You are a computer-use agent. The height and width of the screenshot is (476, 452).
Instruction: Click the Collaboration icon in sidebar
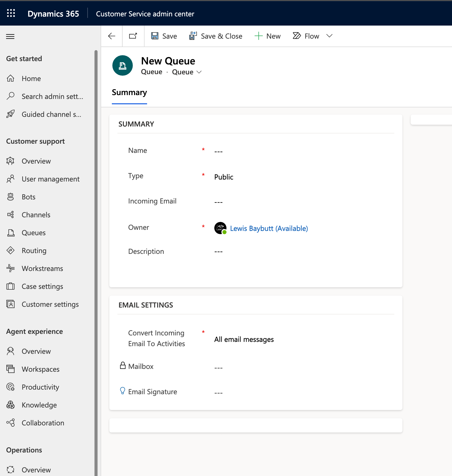(x=10, y=423)
